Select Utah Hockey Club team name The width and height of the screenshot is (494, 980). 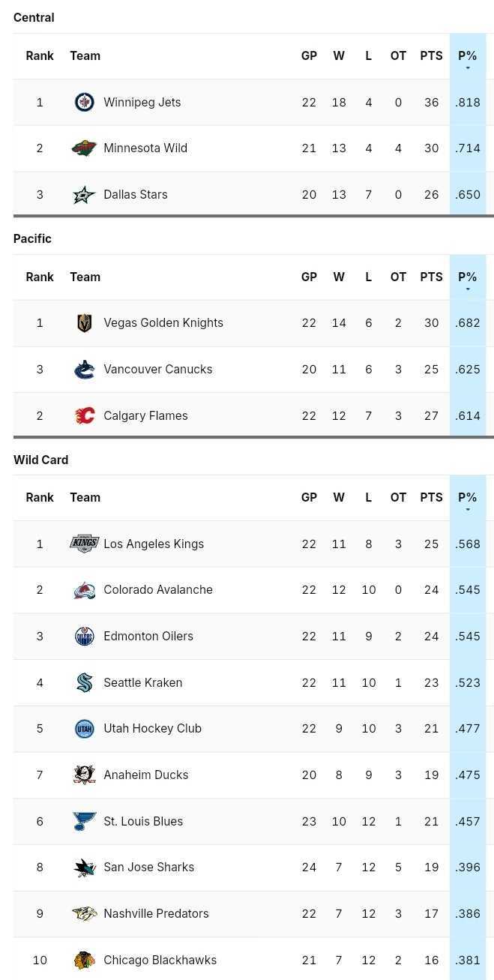pyautogui.click(x=152, y=728)
